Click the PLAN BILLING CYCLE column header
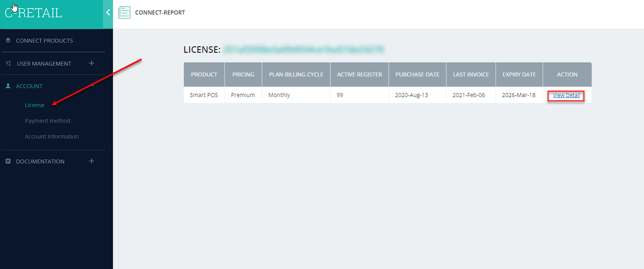The height and width of the screenshot is (269, 644). coord(296,74)
